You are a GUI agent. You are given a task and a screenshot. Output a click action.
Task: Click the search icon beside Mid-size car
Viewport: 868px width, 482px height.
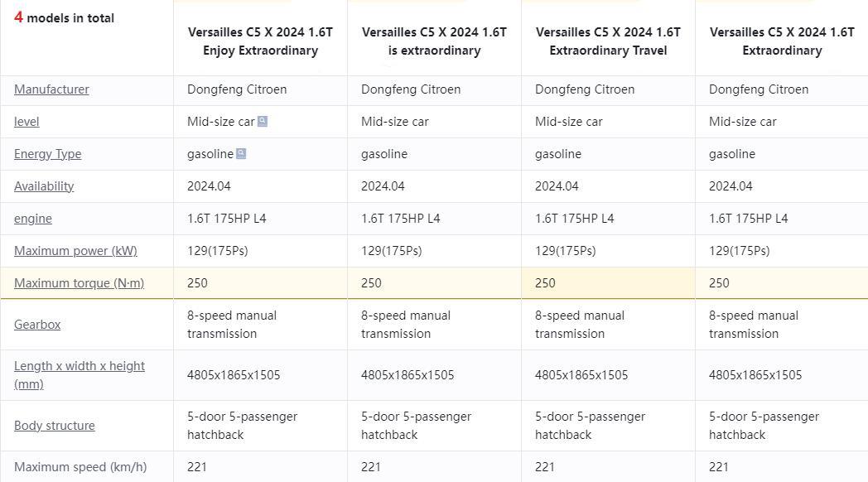263,121
